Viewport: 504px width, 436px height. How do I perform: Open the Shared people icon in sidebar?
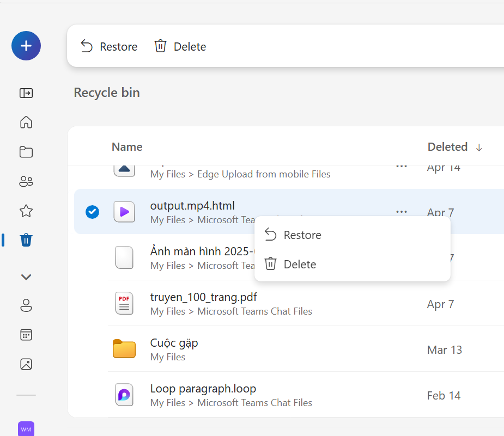coord(26,181)
